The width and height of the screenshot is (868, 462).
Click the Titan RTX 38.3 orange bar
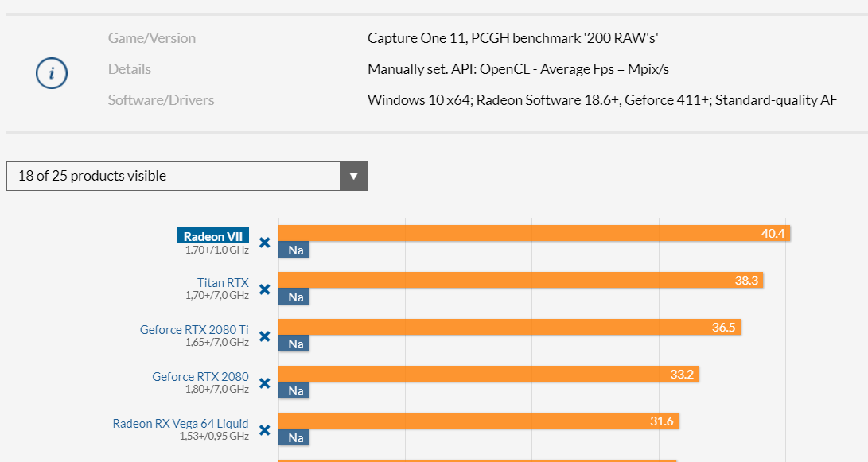click(520, 280)
